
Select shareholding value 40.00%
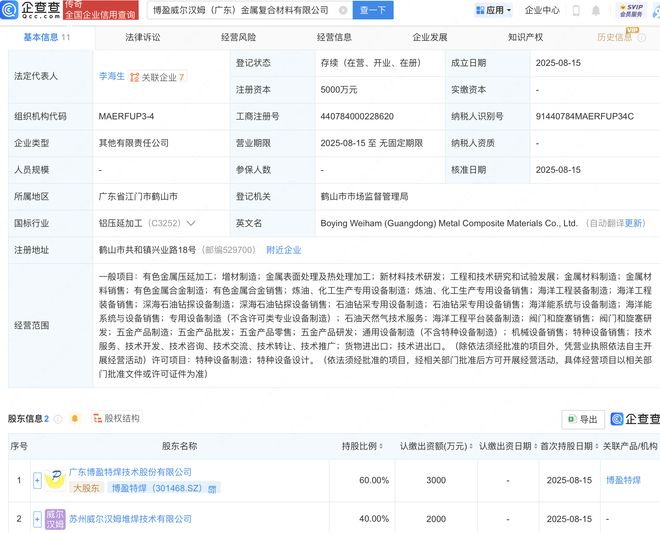(374, 519)
